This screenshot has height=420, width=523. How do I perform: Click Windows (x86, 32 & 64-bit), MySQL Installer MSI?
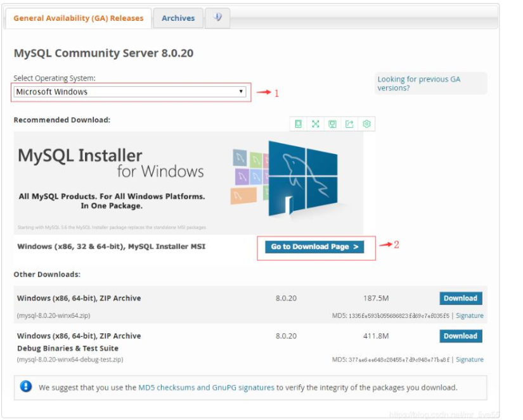[111, 246]
